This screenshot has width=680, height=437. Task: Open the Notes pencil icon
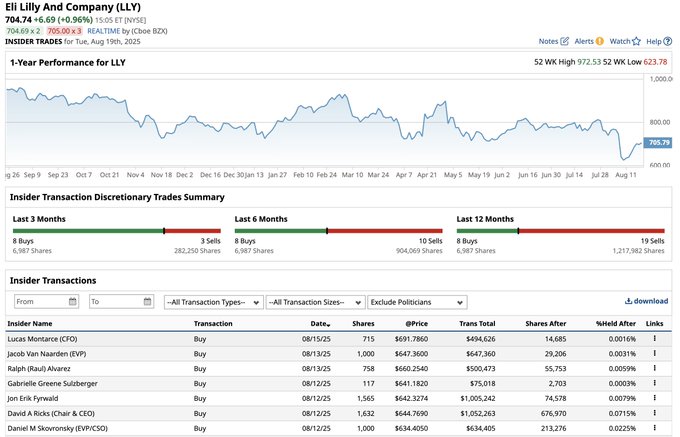[x=565, y=41]
